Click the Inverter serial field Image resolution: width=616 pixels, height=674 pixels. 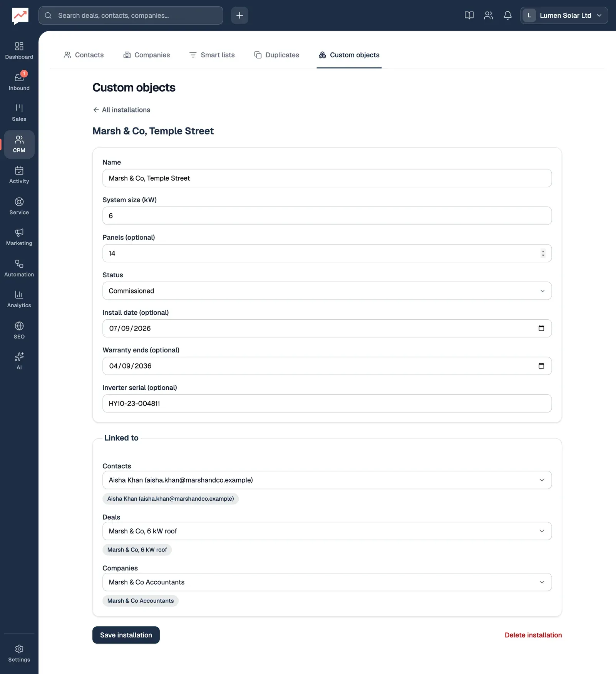click(327, 404)
